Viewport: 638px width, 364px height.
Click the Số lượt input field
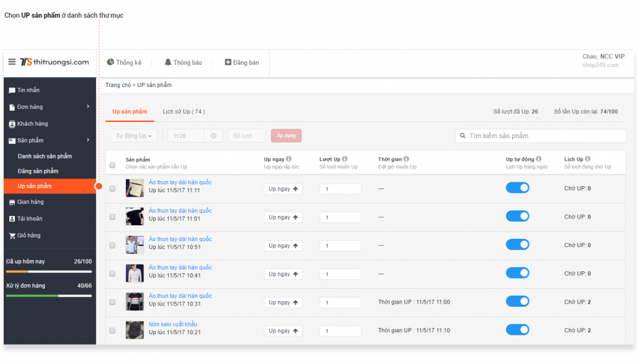247,136
